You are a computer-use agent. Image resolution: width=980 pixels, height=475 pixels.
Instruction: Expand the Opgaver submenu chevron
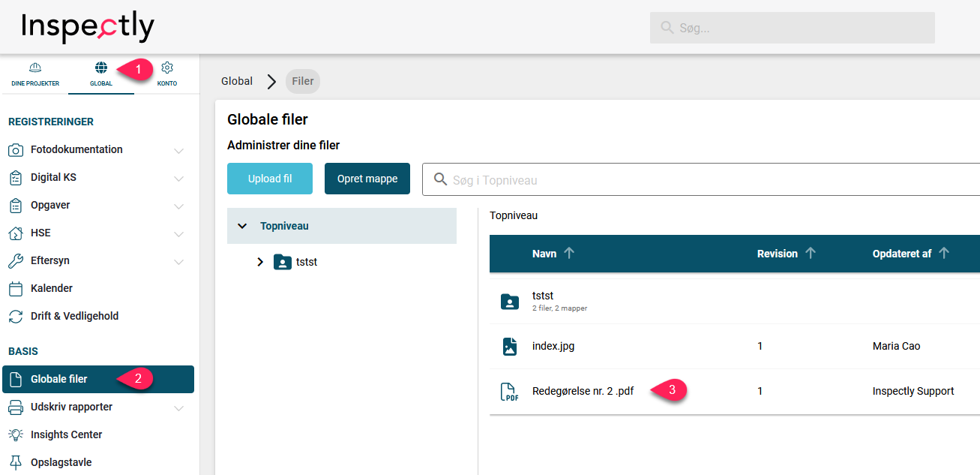tap(178, 206)
